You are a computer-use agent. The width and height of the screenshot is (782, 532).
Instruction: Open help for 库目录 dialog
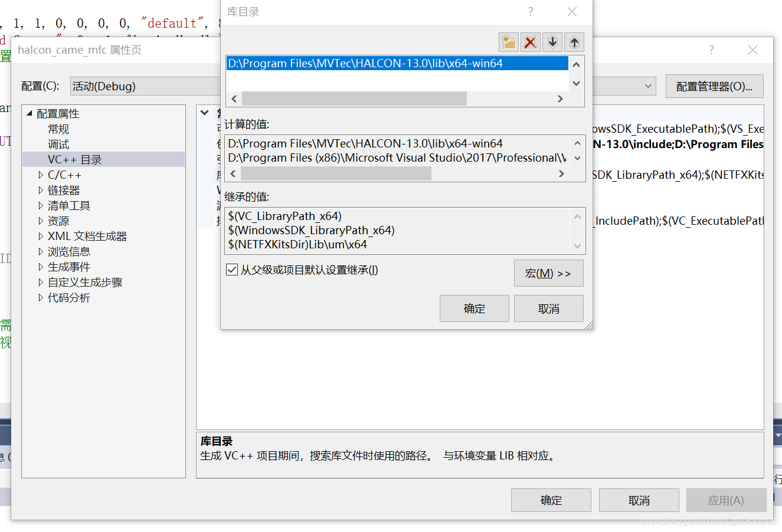click(531, 12)
